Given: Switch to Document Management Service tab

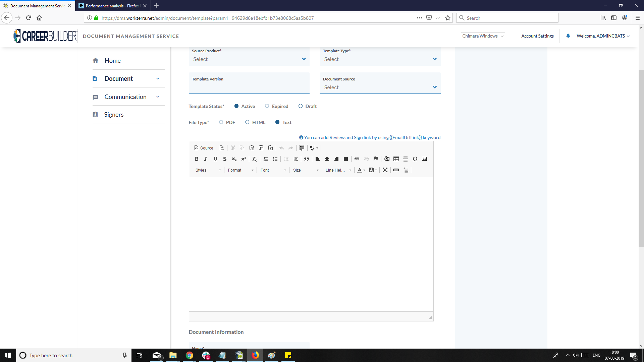Looking at the screenshot, I should coord(38,6).
